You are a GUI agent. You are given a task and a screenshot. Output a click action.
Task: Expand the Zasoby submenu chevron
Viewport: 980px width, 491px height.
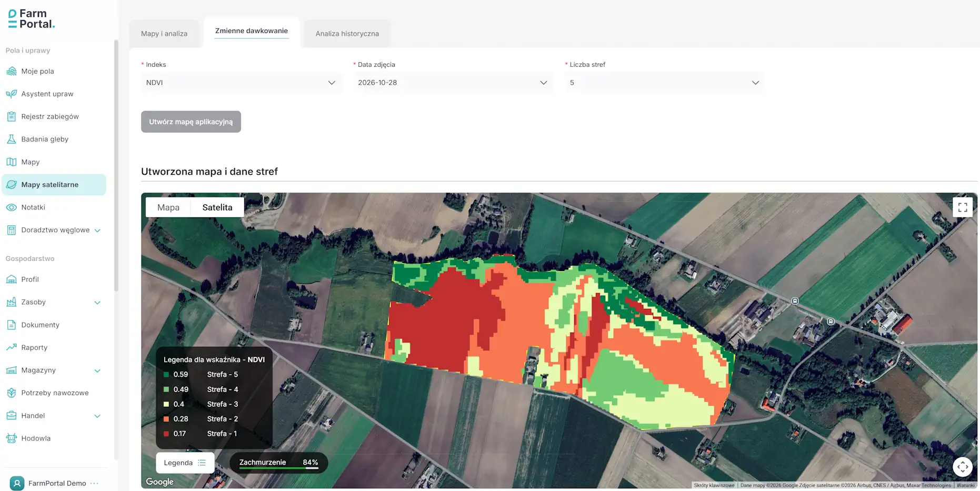coord(97,303)
